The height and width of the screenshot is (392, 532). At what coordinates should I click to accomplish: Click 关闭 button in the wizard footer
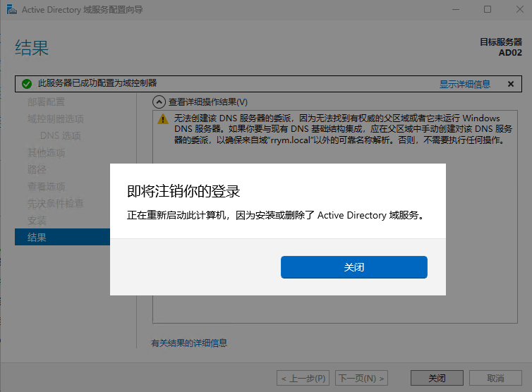click(437, 378)
